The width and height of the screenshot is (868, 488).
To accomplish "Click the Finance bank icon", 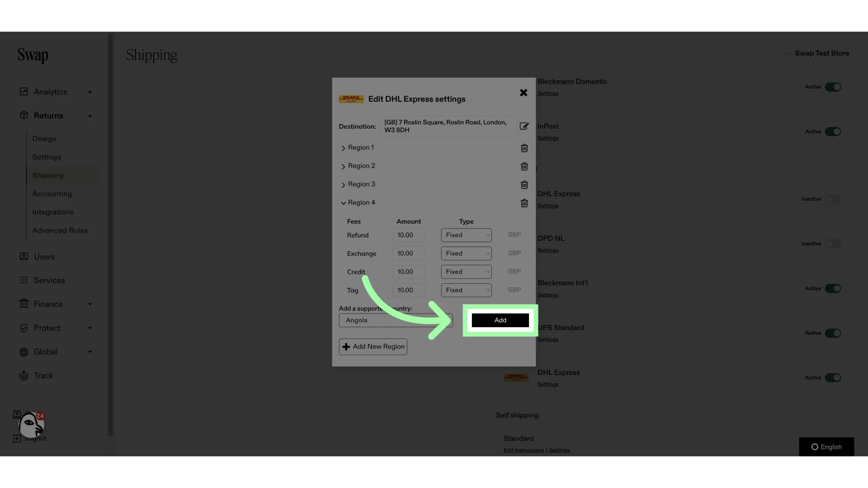I will point(24,304).
